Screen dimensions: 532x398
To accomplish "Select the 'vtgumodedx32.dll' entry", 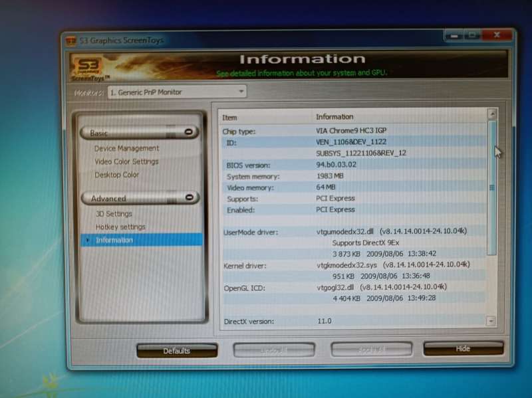I will coord(344,231).
